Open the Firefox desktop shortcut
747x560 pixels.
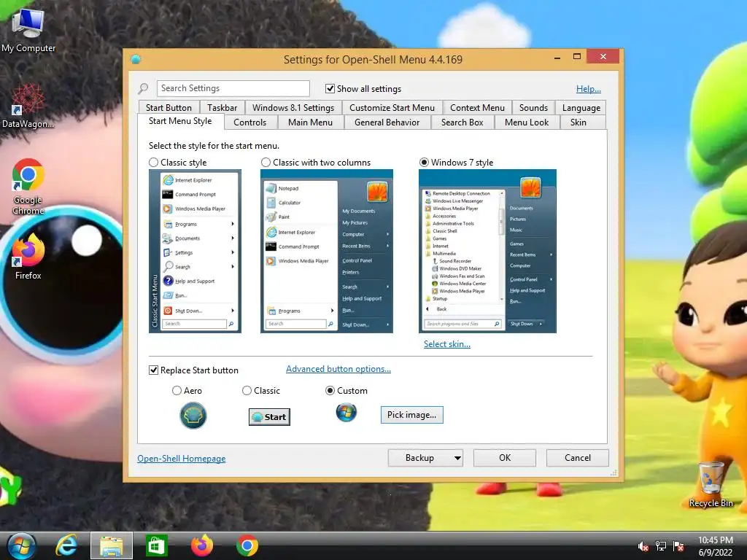[28, 257]
